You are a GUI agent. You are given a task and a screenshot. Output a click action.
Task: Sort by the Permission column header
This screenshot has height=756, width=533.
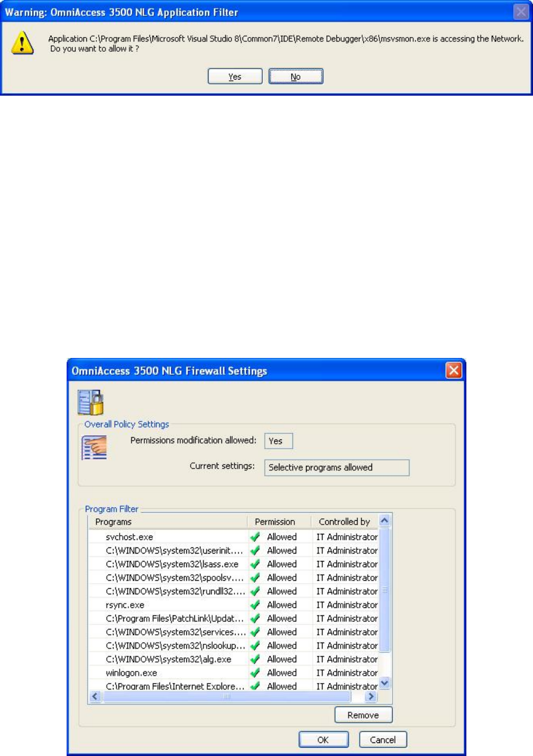(x=279, y=521)
